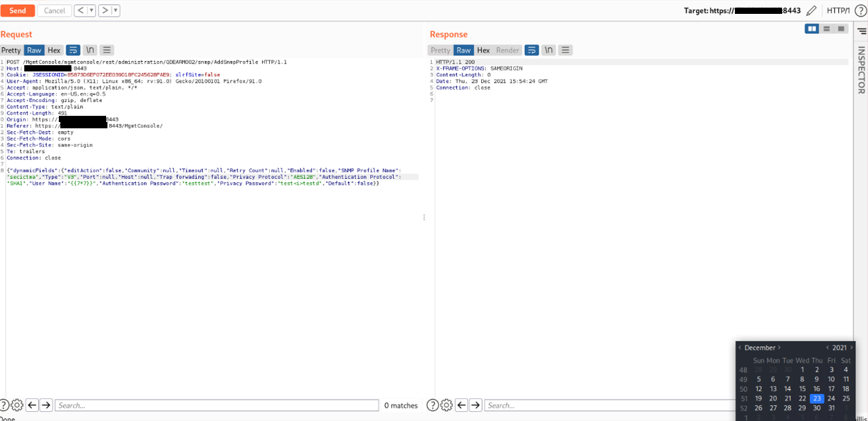Screen dimensions: 868x421
Task: Switch Request view to Pretty tab
Action: click(x=11, y=50)
